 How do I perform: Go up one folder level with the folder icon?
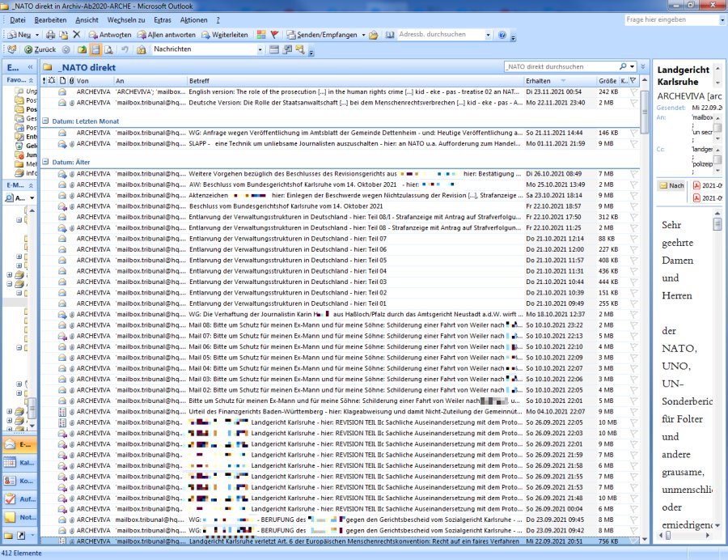83,49
